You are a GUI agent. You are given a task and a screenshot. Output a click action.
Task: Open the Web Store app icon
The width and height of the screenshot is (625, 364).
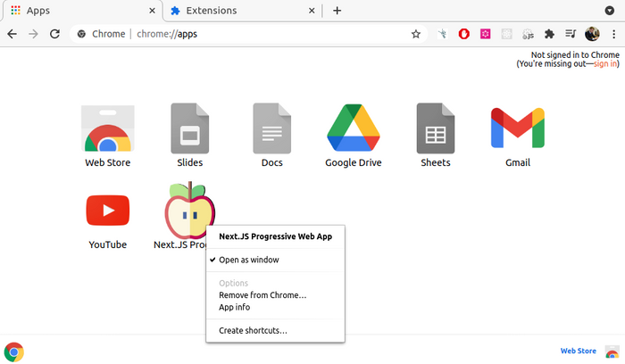click(x=108, y=128)
